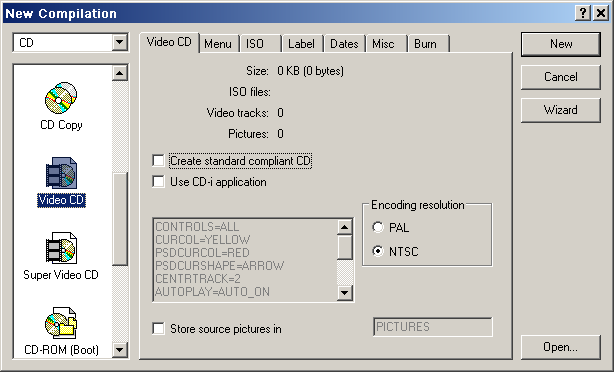Image resolution: width=614 pixels, height=372 pixels.
Task: Click compilation list scroll up arrow
Action: pos(119,73)
